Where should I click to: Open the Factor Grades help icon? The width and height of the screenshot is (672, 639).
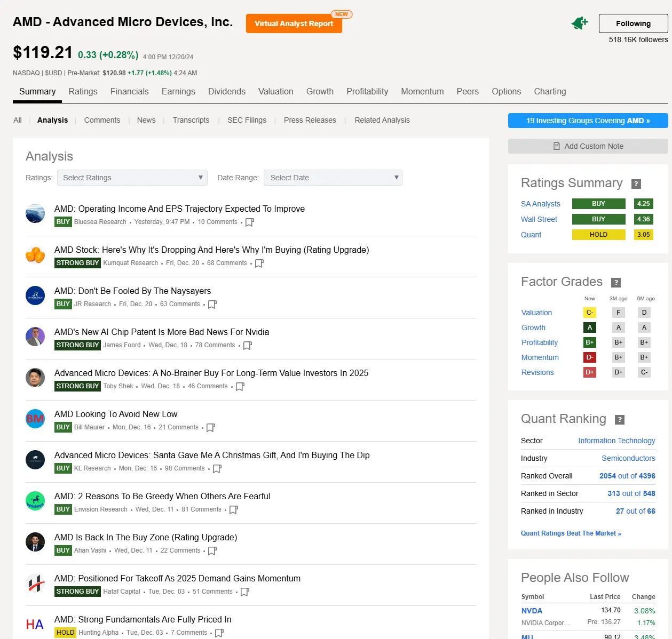tap(615, 283)
